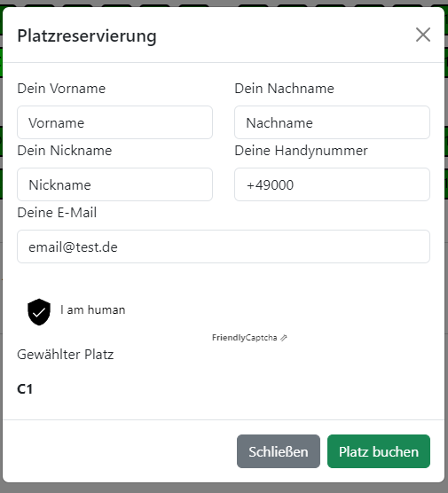The height and width of the screenshot is (493, 448).
Task: Click the FriendlyCaptcha external link pencil icon
Action: point(284,338)
